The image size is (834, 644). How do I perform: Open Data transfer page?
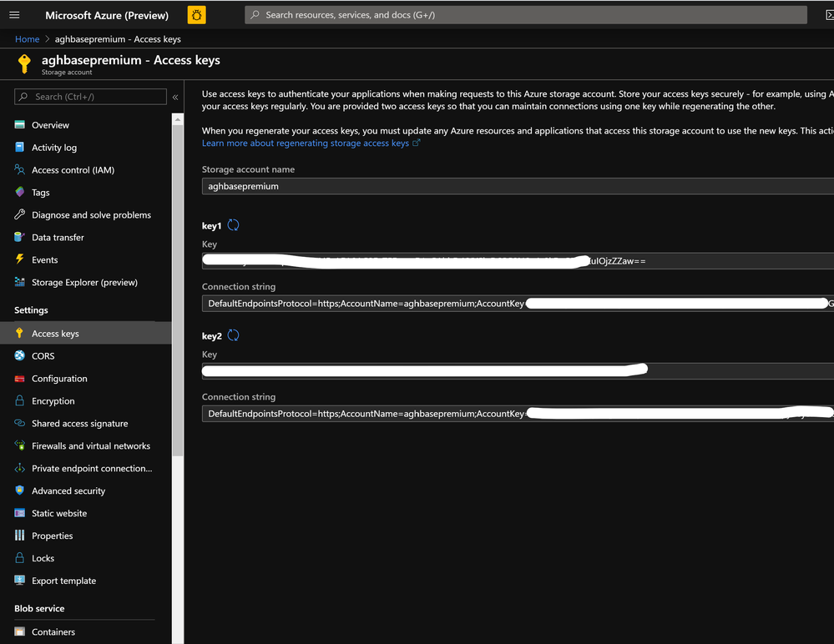click(85, 237)
